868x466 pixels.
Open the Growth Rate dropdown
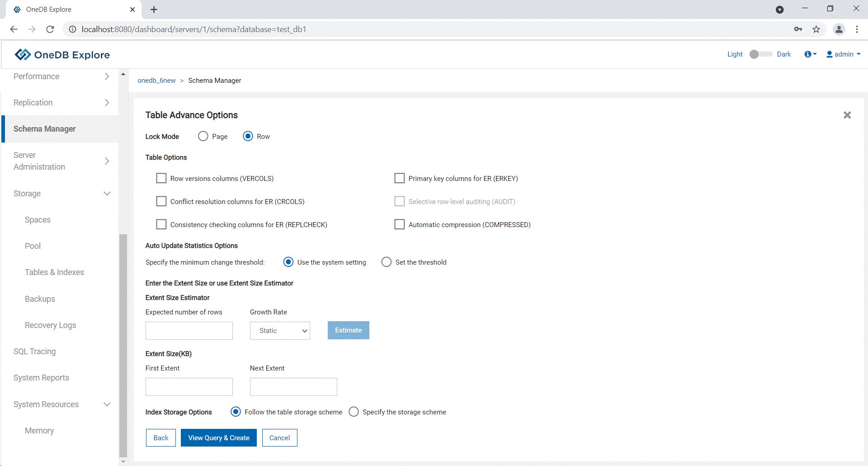[280, 331]
